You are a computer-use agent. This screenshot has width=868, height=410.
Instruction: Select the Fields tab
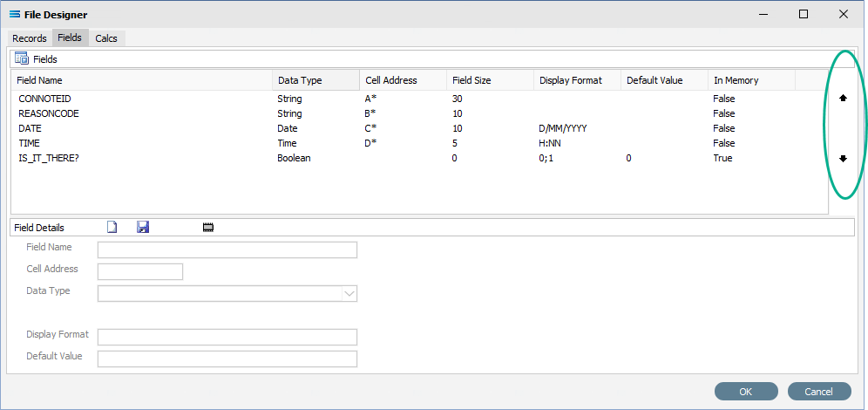coord(70,38)
